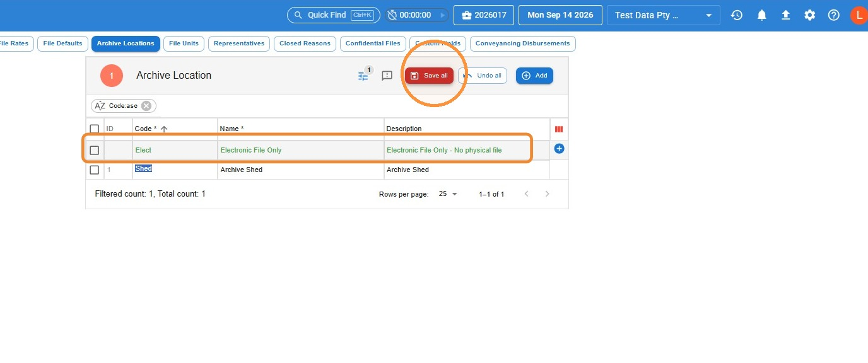Toggle Code column sort arrow

click(x=164, y=129)
